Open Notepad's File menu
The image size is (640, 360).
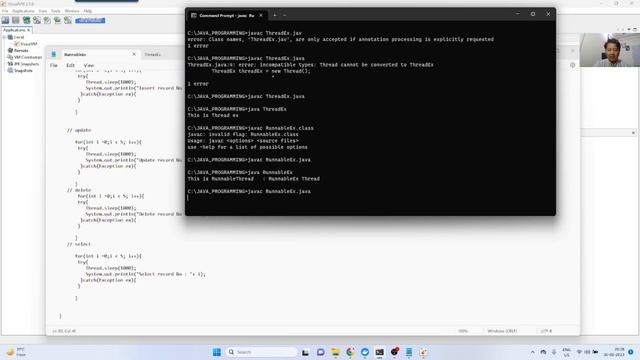tap(54, 65)
